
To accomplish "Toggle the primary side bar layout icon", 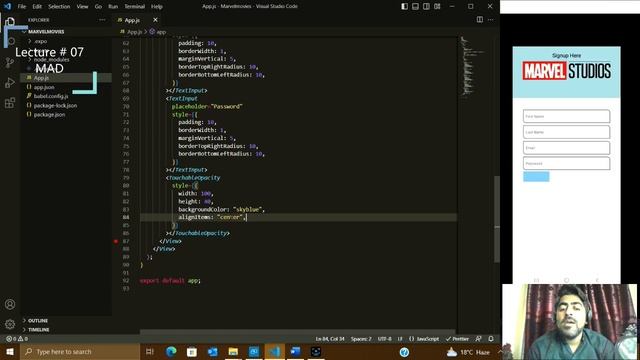I will (x=404, y=7).
